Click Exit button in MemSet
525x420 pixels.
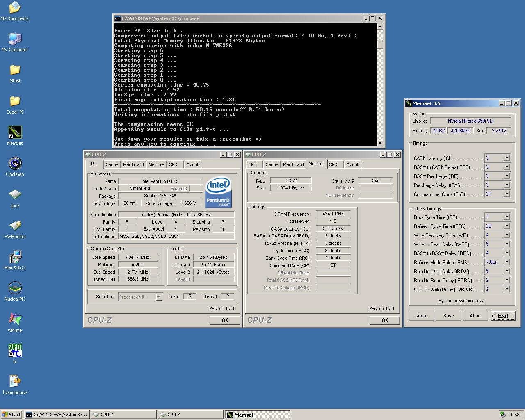[503, 316]
